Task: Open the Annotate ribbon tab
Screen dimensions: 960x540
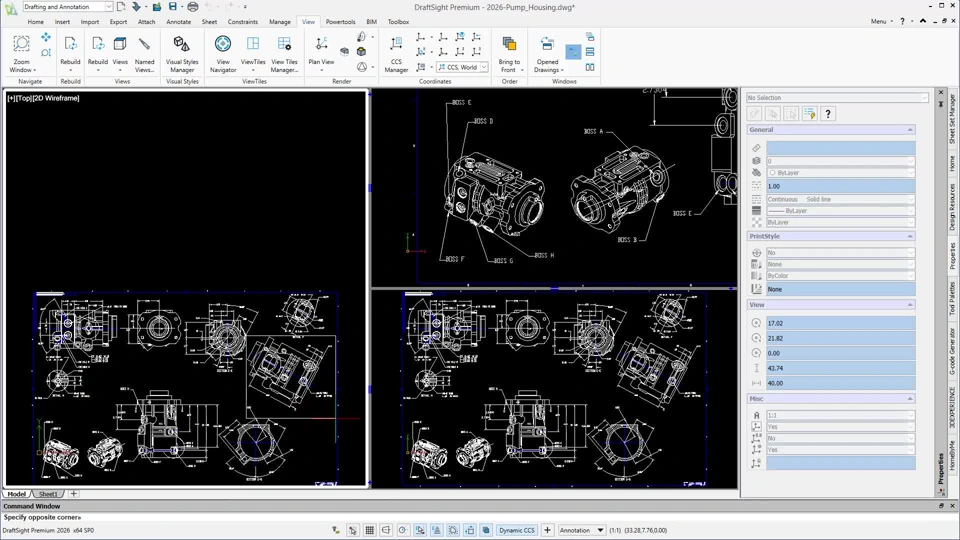Action: point(178,22)
